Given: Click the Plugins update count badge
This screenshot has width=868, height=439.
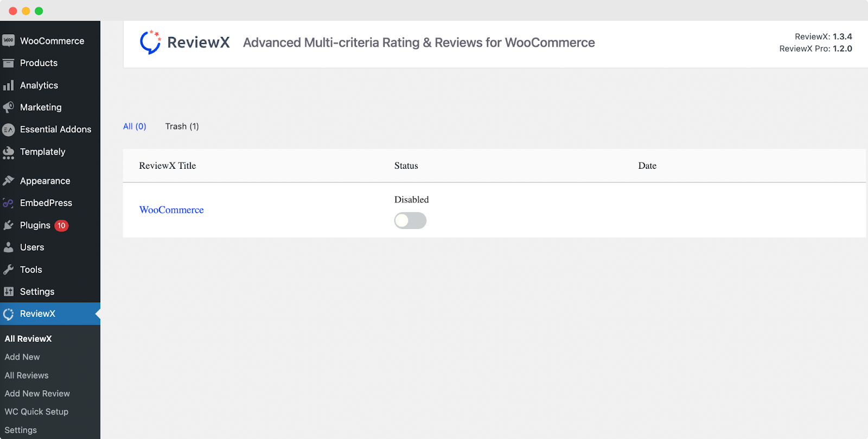Looking at the screenshot, I should pos(61,225).
